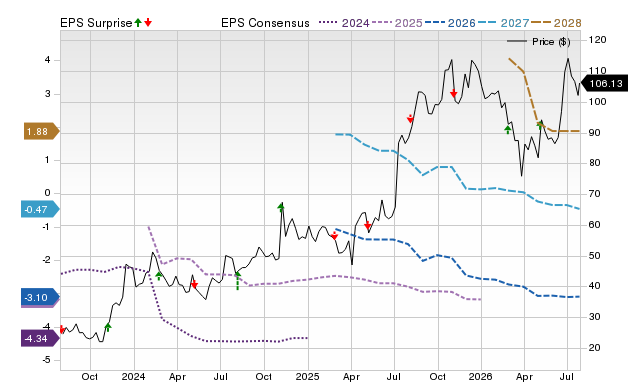This screenshot has height=382, width=640.
Task: Click the 40 label on the price axis
Action: click(x=594, y=286)
